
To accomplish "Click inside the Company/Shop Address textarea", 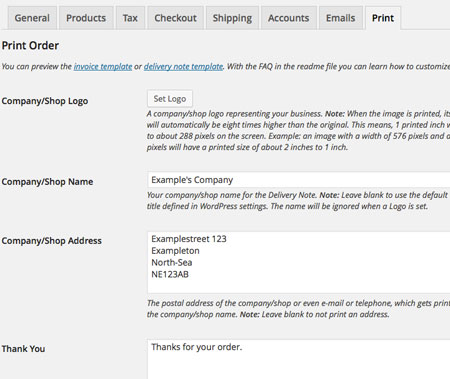I will tap(299, 263).
